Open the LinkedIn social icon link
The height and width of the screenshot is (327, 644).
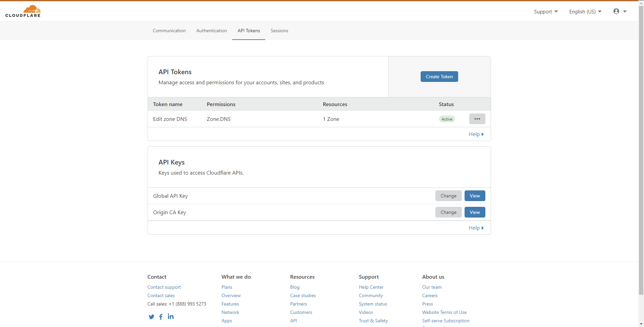[x=171, y=316]
